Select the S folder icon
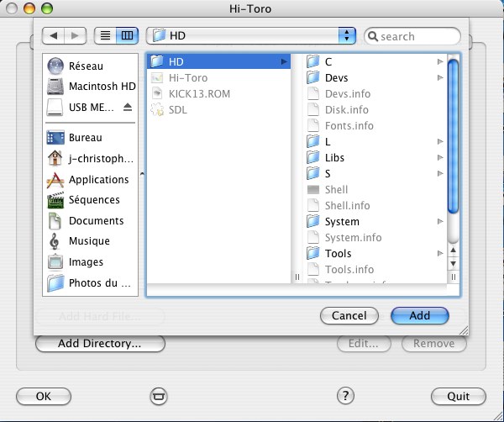The height and width of the screenshot is (422, 504). 313,173
